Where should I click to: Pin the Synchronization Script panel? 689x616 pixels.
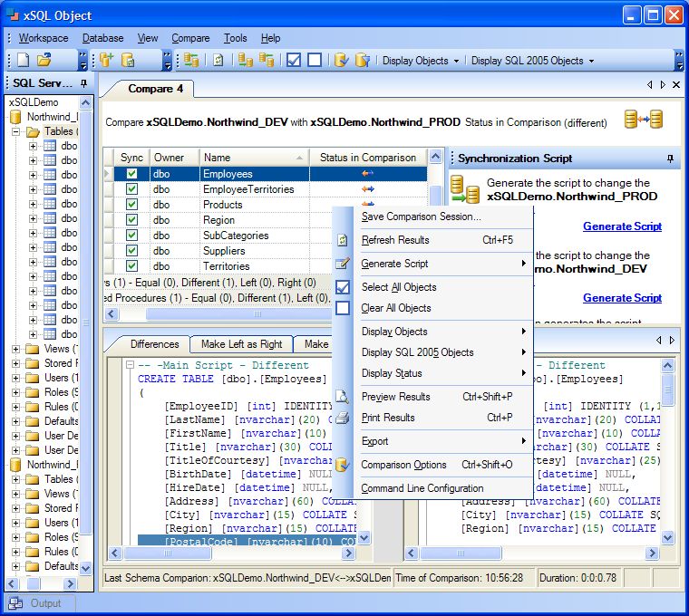670,159
